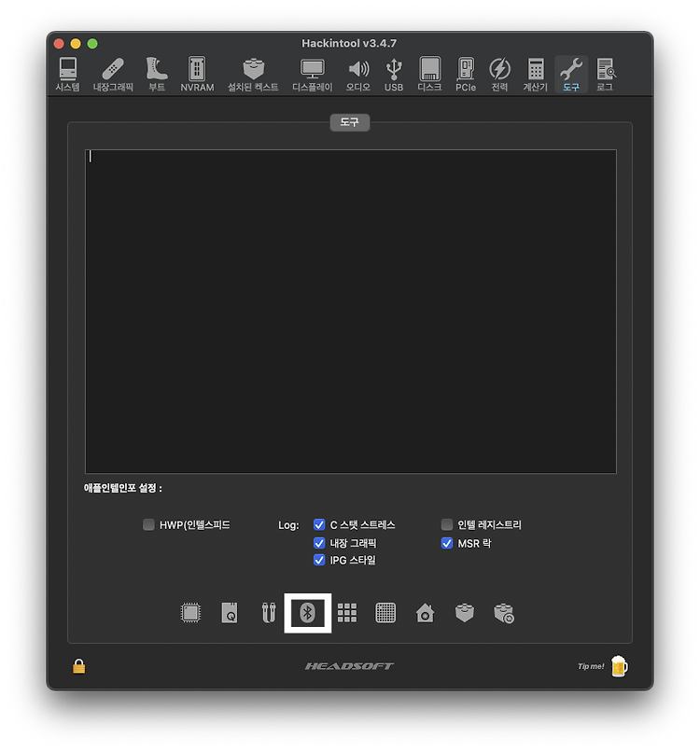Uncheck the 내장 그래픽 log checkbox
700x752 pixels.
click(x=319, y=543)
